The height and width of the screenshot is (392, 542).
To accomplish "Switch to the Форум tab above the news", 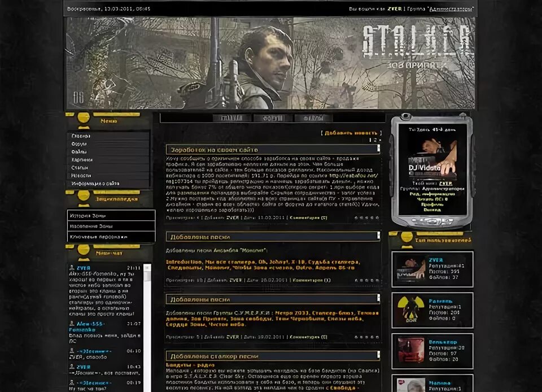I will coord(273,118).
